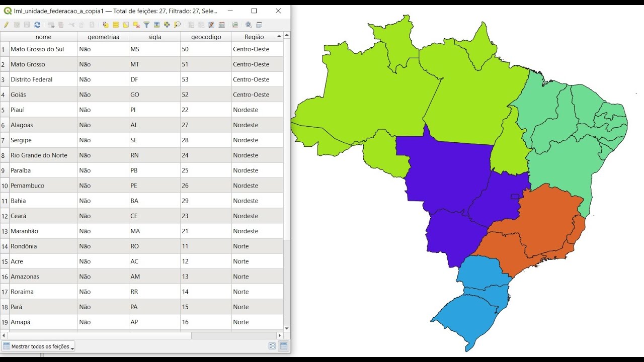Viewport: 644px width, 362px height.
Task: Open the field calculator abacus icon
Action: [x=221, y=25]
